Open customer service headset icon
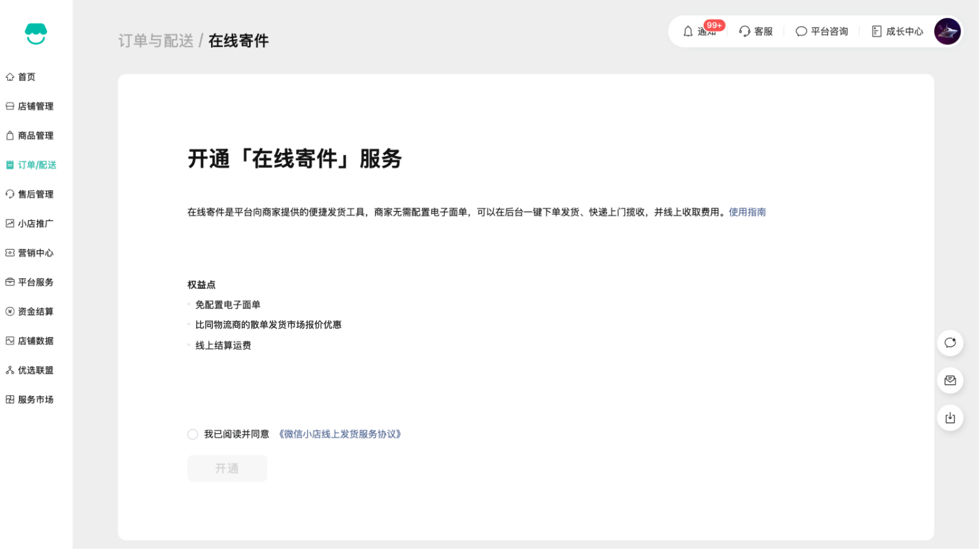The width and height of the screenshot is (980, 550). [745, 31]
